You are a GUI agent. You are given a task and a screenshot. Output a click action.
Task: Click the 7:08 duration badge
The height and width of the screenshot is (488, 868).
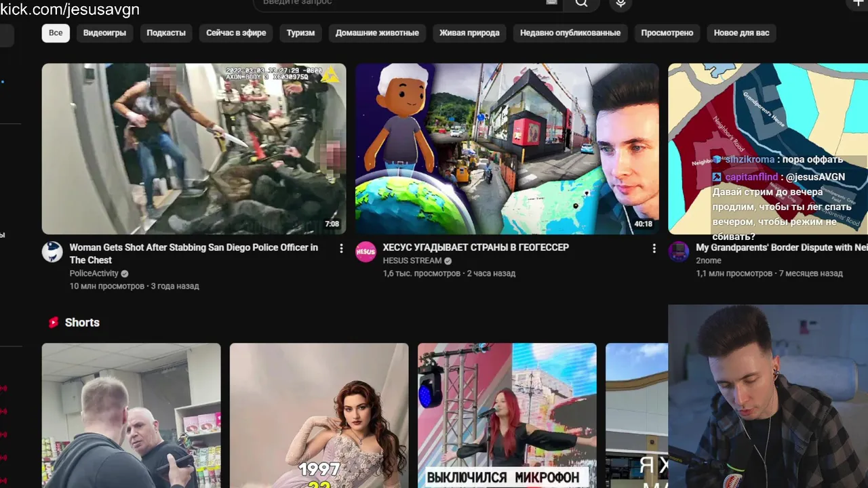click(x=332, y=224)
